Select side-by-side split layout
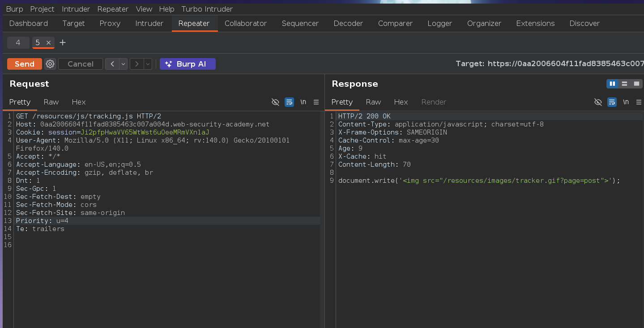This screenshot has width=644, height=328. tap(612, 84)
